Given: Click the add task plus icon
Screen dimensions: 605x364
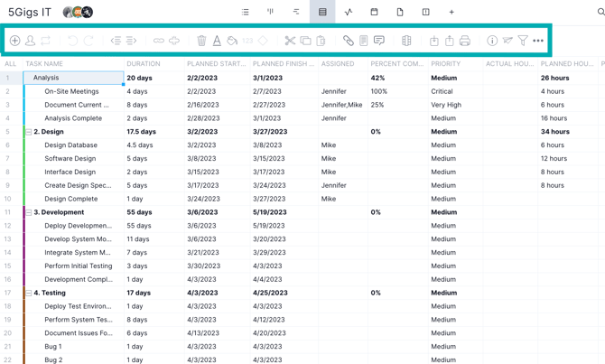Looking at the screenshot, I should 14,41.
